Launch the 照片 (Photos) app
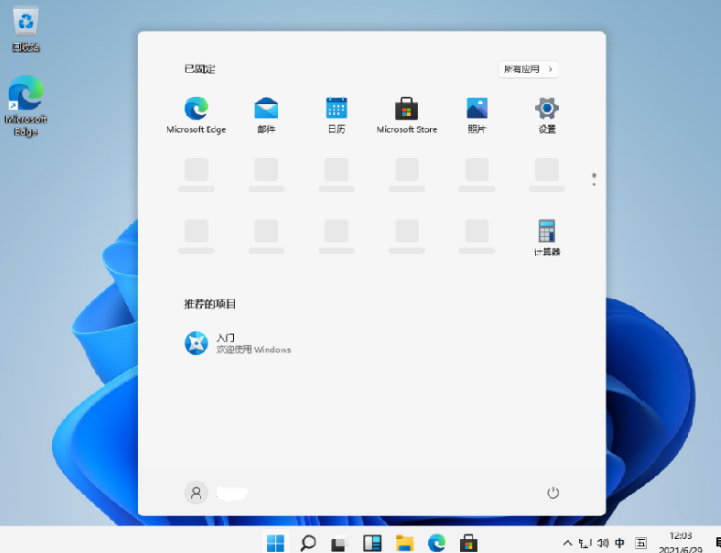 point(477,109)
